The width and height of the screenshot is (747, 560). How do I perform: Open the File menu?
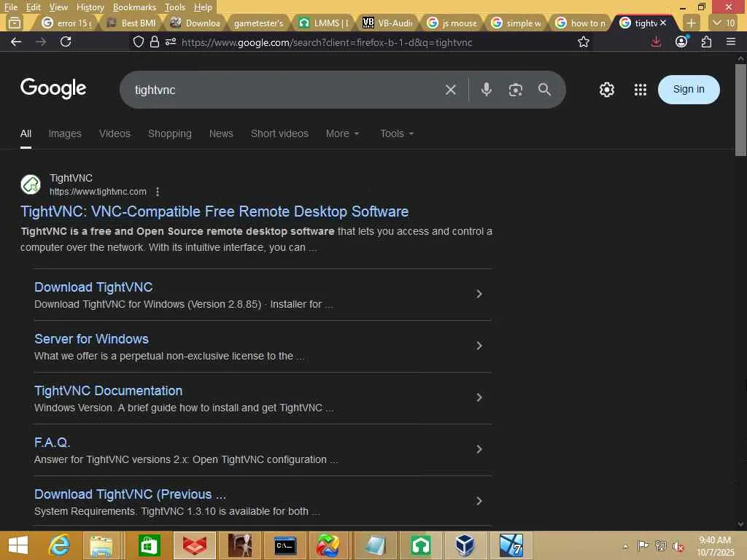pos(11,7)
